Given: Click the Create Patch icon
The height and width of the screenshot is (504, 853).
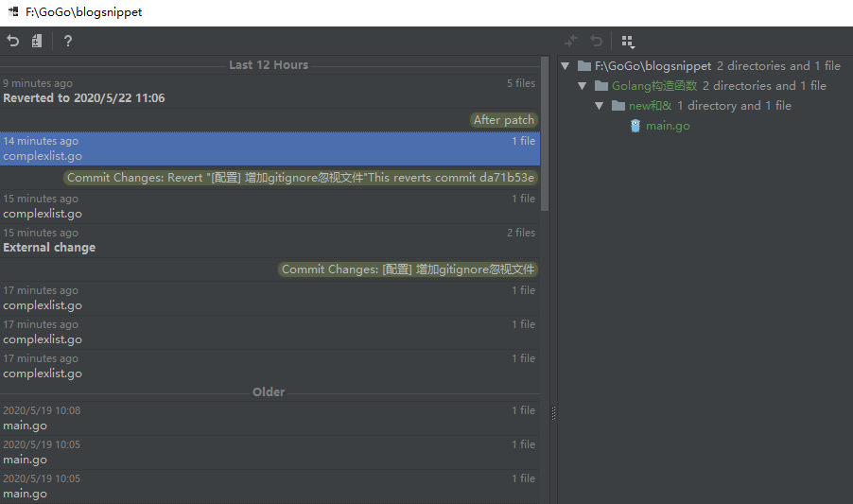Looking at the screenshot, I should 37,41.
